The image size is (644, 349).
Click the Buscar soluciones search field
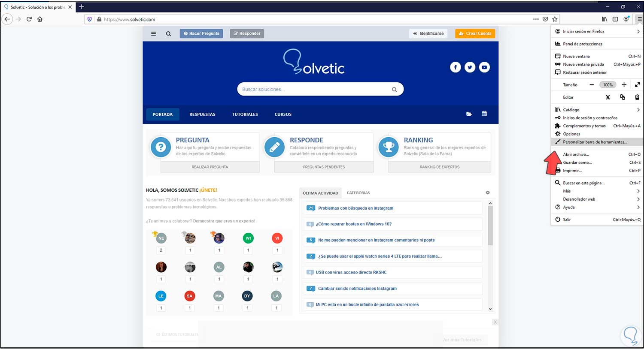(320, 89)
